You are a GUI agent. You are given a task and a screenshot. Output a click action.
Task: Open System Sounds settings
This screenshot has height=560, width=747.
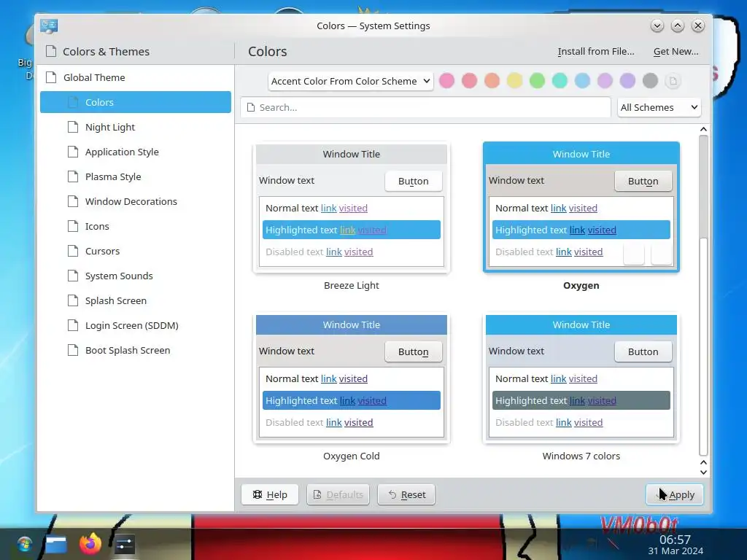click(x=135, y=276)
